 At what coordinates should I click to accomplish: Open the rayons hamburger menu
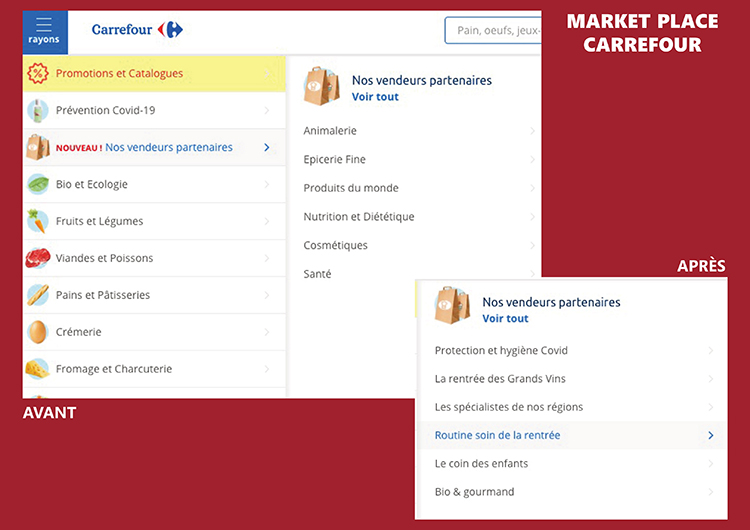click(45, 32)
